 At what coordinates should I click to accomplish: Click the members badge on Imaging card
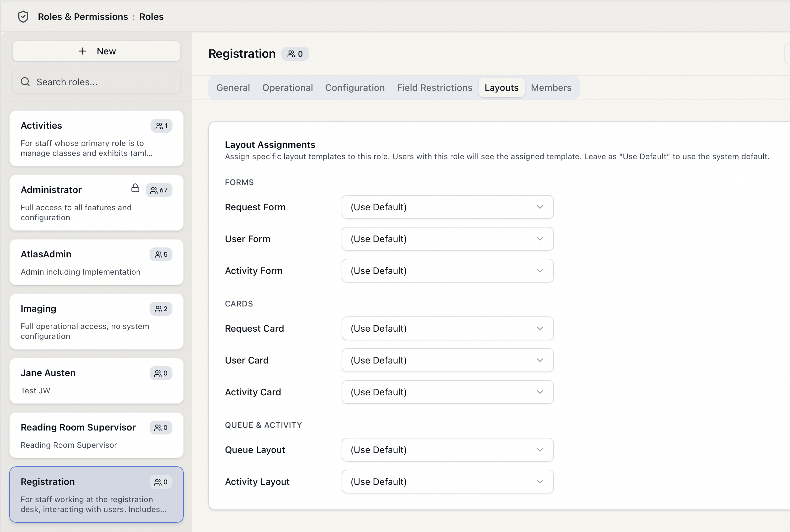point(161,309)
